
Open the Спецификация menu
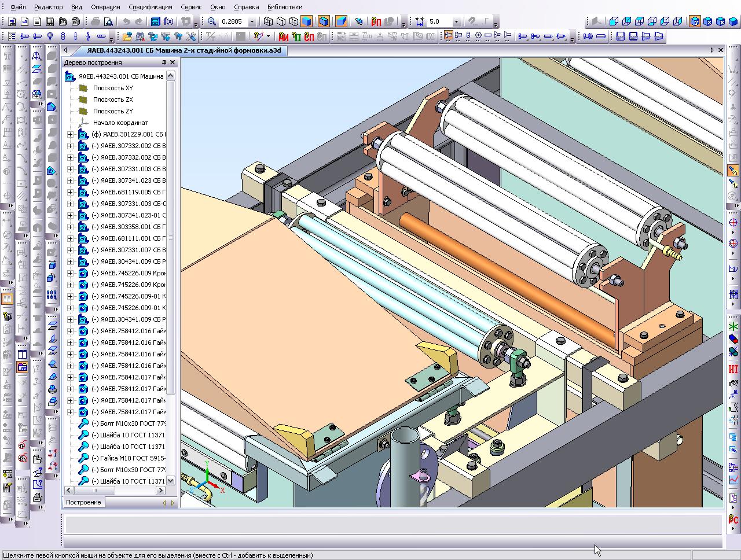151,7
